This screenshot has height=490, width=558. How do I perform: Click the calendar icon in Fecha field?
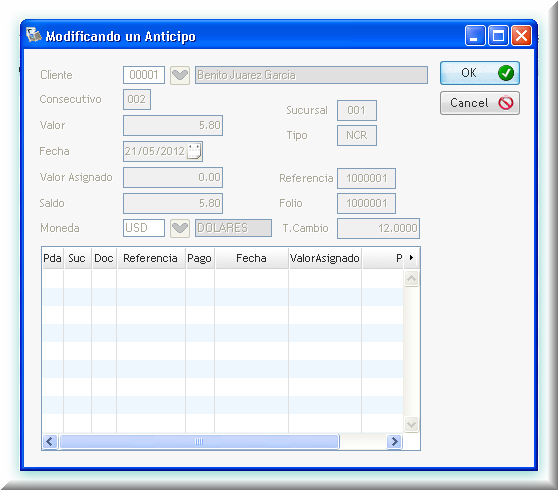pyautogui.click(x=194, y=151)
